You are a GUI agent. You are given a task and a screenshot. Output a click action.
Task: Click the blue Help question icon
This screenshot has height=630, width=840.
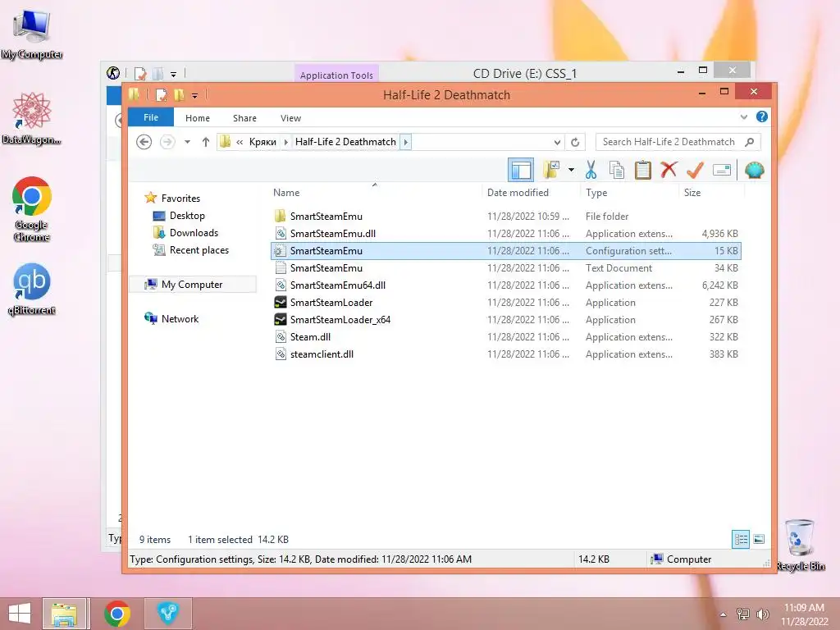[762, 116]
